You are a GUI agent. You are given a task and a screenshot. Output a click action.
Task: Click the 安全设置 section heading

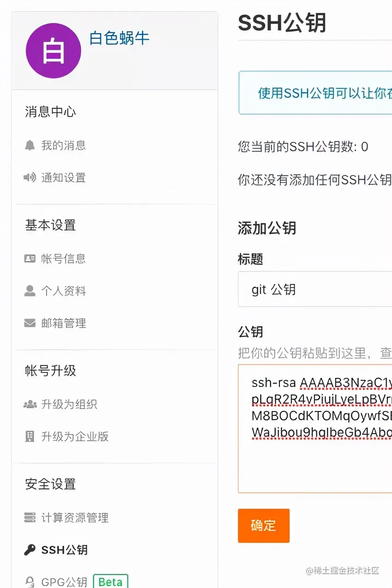[x=50, y=484]
